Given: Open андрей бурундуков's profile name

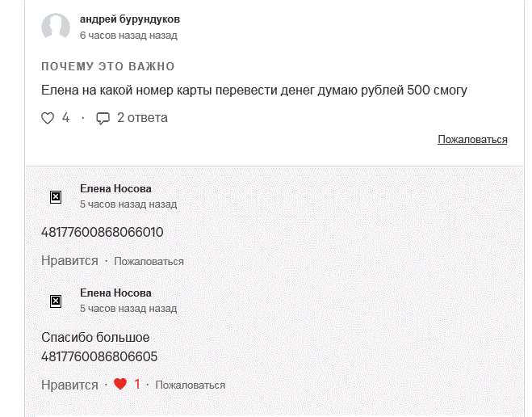Looking at the screenshot, I should (x=130, y=19).
